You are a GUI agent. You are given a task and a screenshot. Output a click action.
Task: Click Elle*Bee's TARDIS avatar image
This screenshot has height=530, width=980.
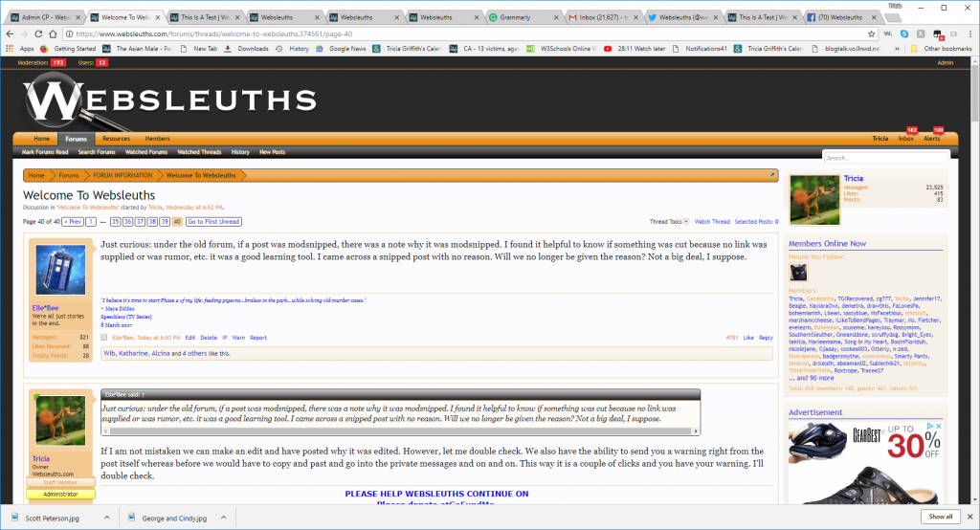pos(60,270)
